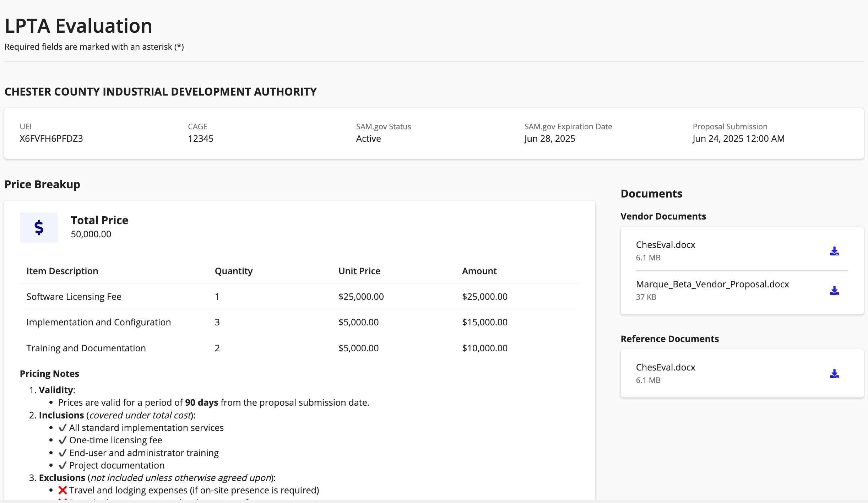Screen dimensions: 868x503
Task: Click the Amount column header
Action: (479, 271)
